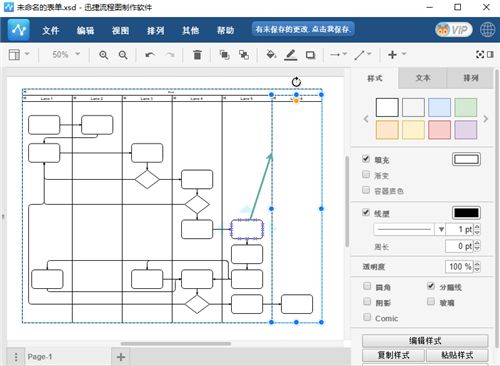The image size is (500, 366).
Task: Bring selection to front
Action: [224, 55]
